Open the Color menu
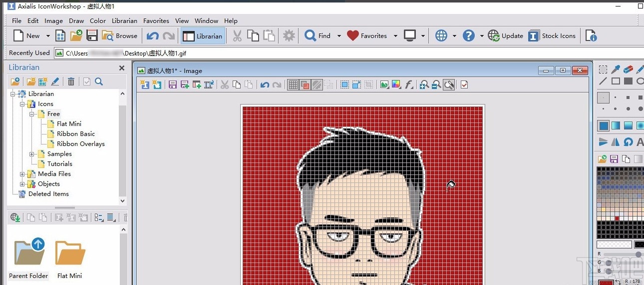 pos(98,20)
